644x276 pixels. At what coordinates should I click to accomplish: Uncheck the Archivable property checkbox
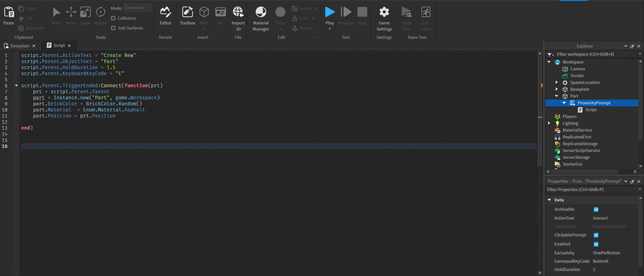pyautogui.click(x=596, y=209)
